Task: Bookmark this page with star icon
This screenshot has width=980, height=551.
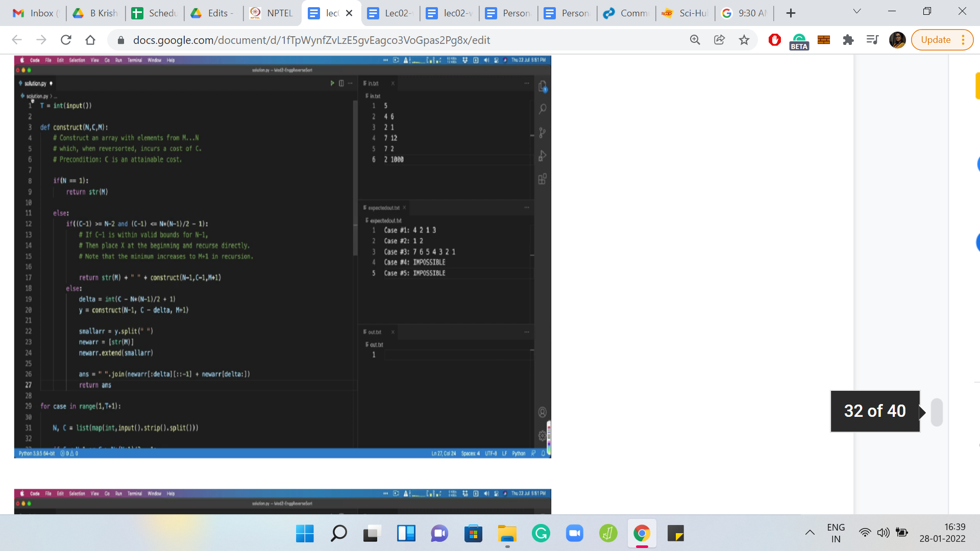Action: click(x=744, y=40)
